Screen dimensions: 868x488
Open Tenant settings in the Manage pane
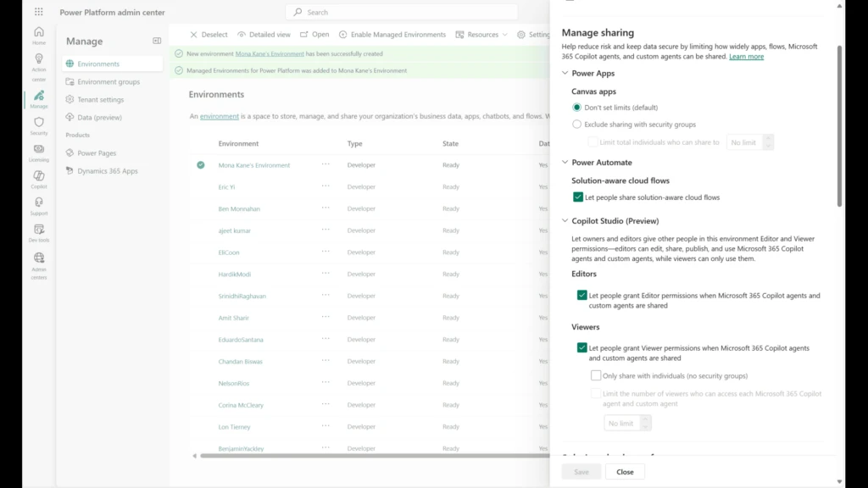pos(102,99)
